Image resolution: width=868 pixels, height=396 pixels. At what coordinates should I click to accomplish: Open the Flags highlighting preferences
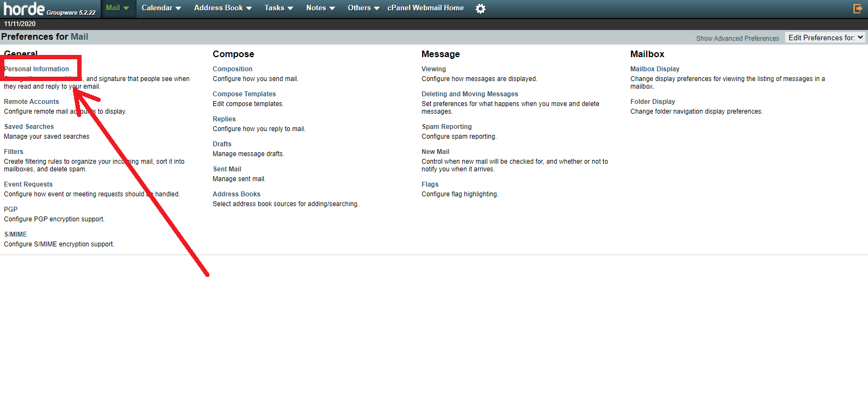click(x=430, y=184)
